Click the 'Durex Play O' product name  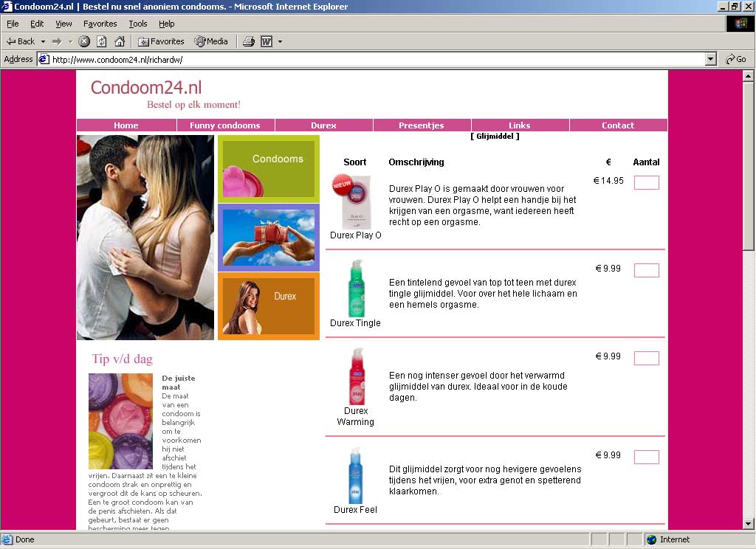point(356,235)
